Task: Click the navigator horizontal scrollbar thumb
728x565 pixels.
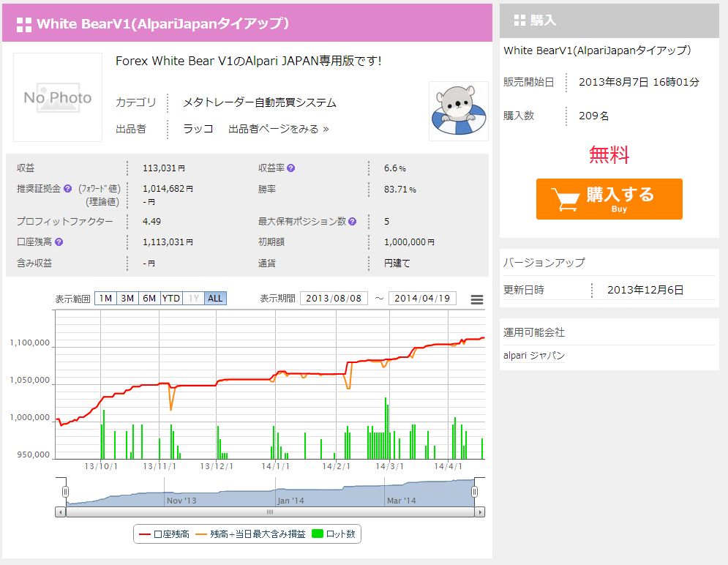Action: [x=270, y=512]
